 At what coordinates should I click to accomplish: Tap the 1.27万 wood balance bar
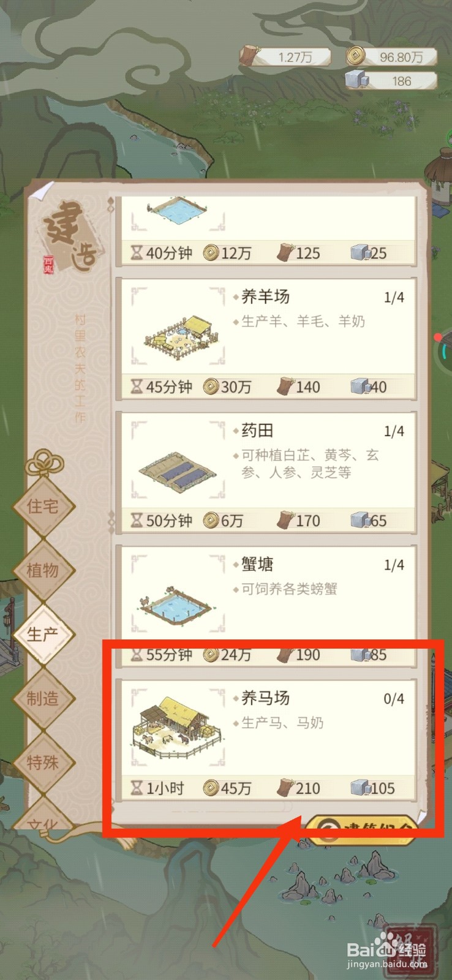pyautogui.click(x=286, y=57)
